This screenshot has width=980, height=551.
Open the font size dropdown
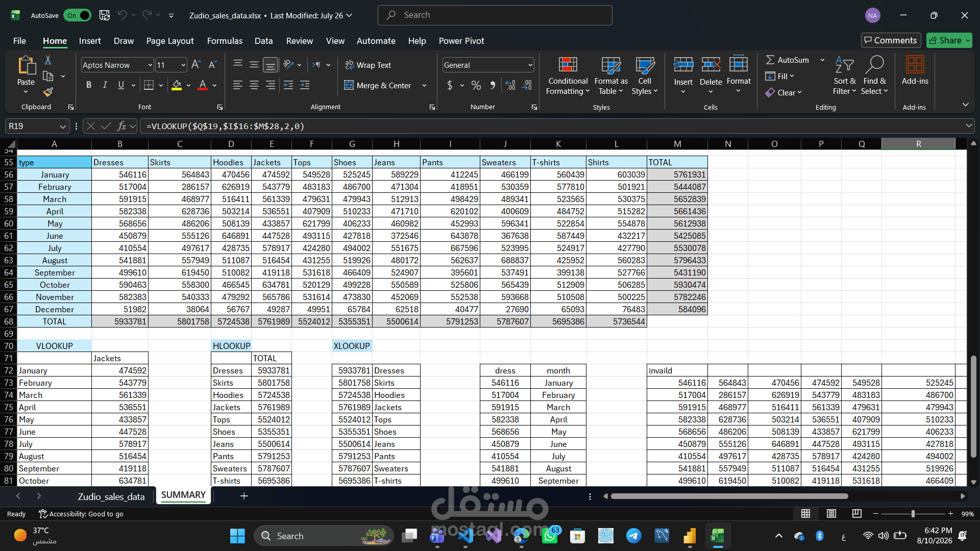pyautogui.click(x=183, y=65)
